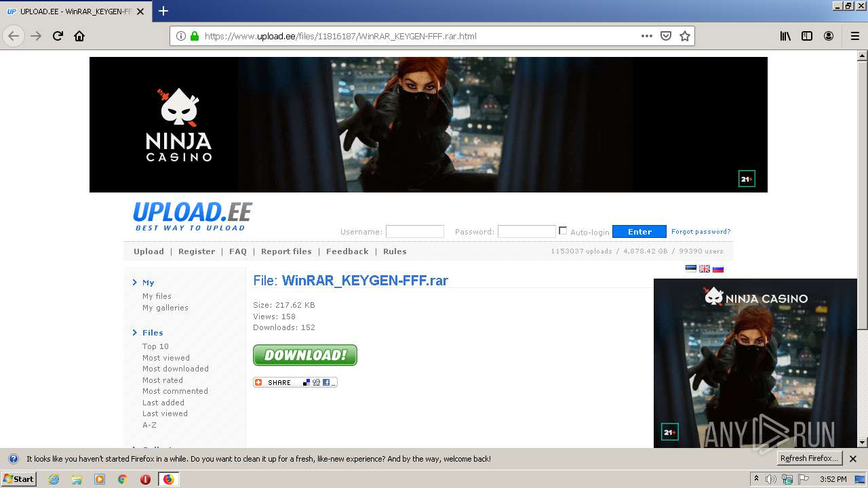
Task: Save page to Pocket icon
Action: [666, 36]
